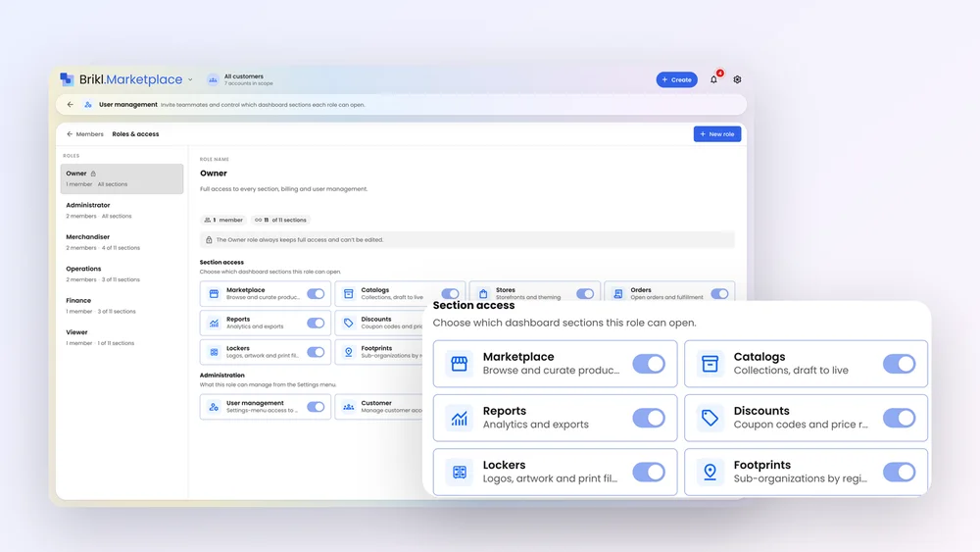Click Reports chart icon in enlarged panel
The height and width of the screenshot is (552, 980).
pos(460,418)
